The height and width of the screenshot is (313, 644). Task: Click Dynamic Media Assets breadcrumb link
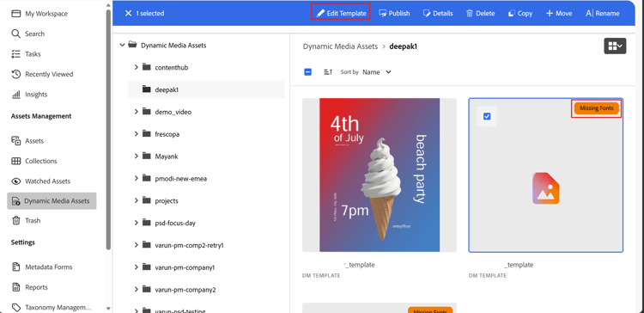(340, 46)
